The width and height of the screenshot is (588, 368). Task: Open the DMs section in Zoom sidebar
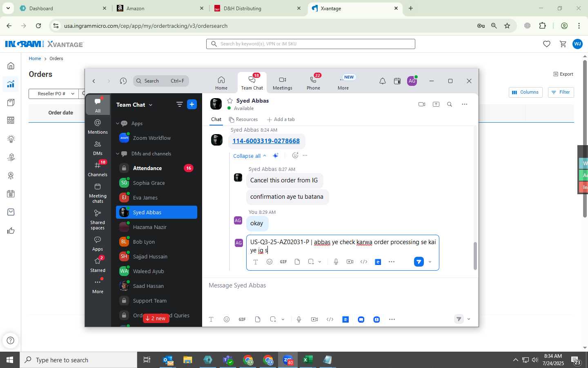click(x=98, y=148)
